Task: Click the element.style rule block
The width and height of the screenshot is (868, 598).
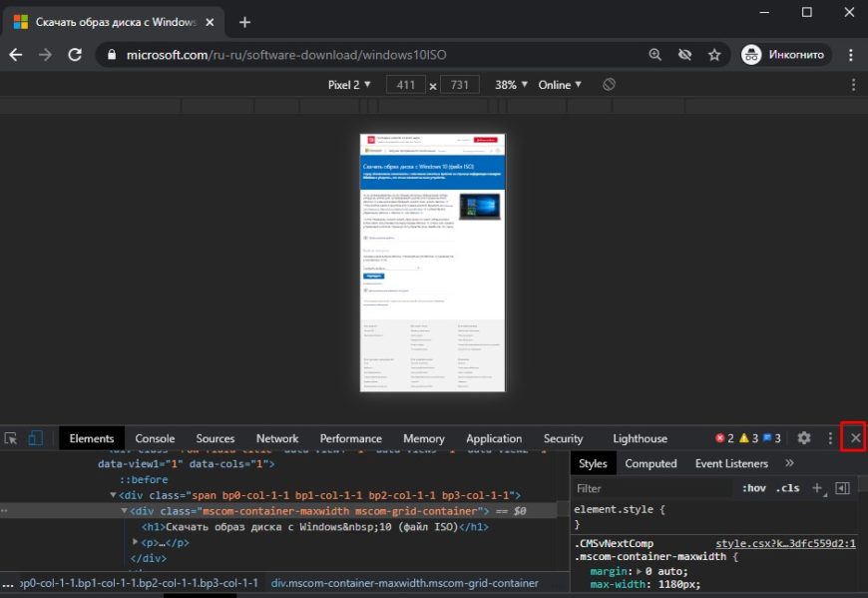Action: tap(620, 516)
